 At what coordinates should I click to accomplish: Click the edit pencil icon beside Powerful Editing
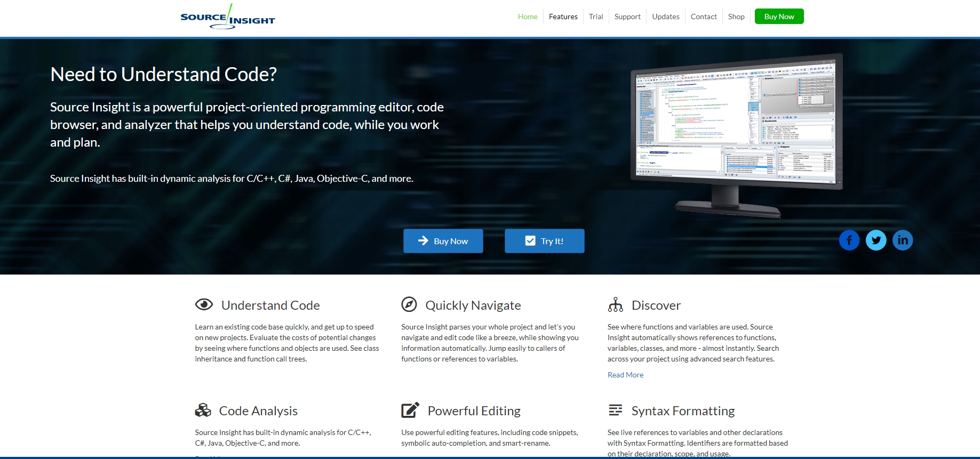tap(410, 410)
